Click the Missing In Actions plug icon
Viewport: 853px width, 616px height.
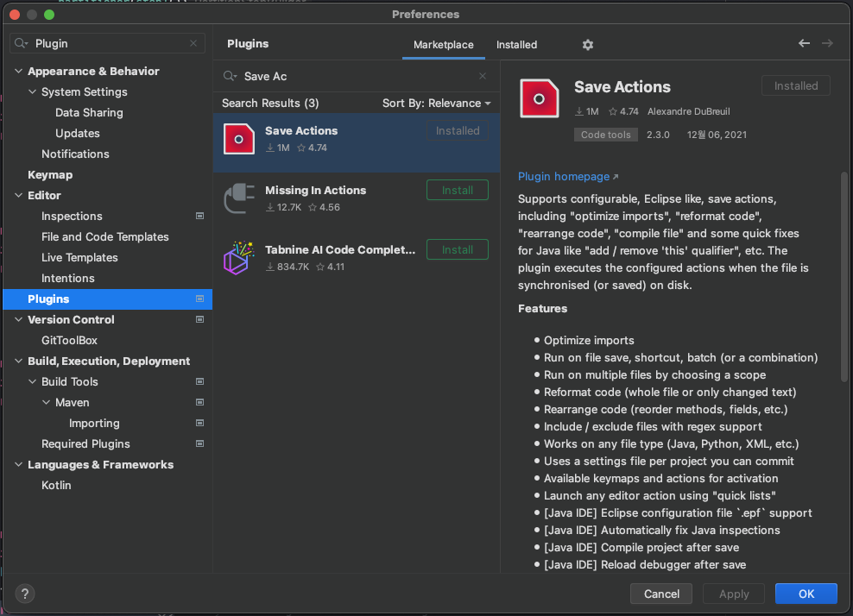click(239, 198)
